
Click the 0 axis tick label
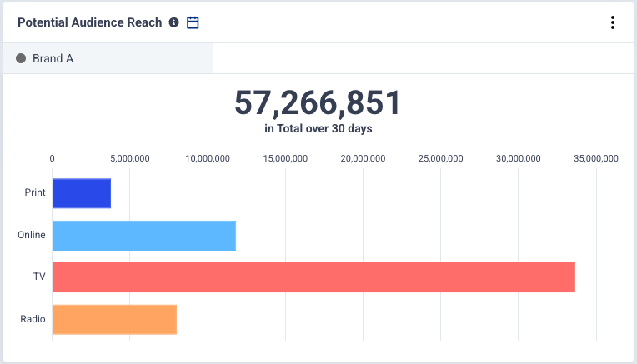[53, 158]
